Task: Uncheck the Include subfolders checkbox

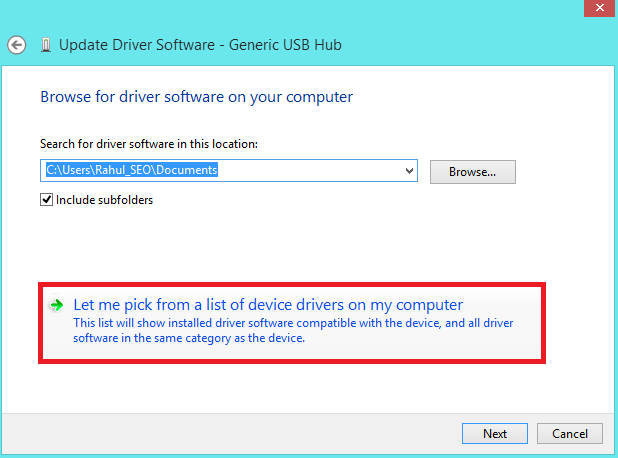Action: pos(46,199)
